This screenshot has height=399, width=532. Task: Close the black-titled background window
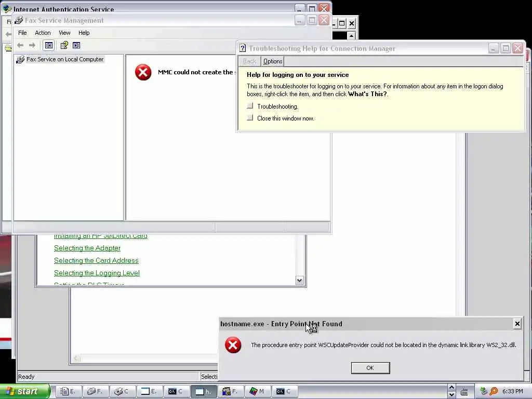tap(352, 23)
